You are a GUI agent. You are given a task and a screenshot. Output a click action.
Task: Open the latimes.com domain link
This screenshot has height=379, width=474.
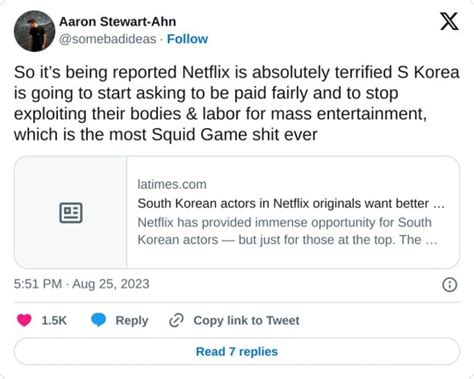[x=172, y=184]
